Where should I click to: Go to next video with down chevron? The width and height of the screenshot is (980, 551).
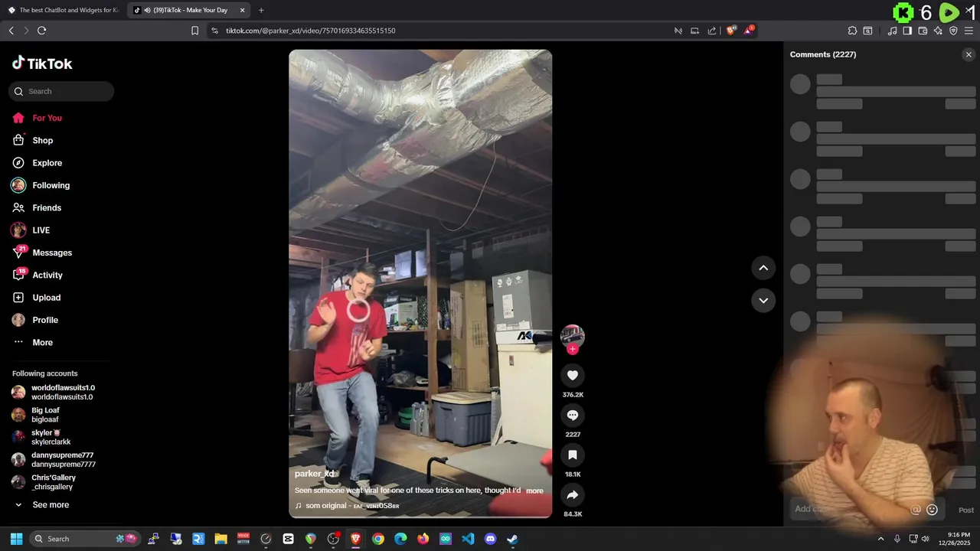point(763,300)
